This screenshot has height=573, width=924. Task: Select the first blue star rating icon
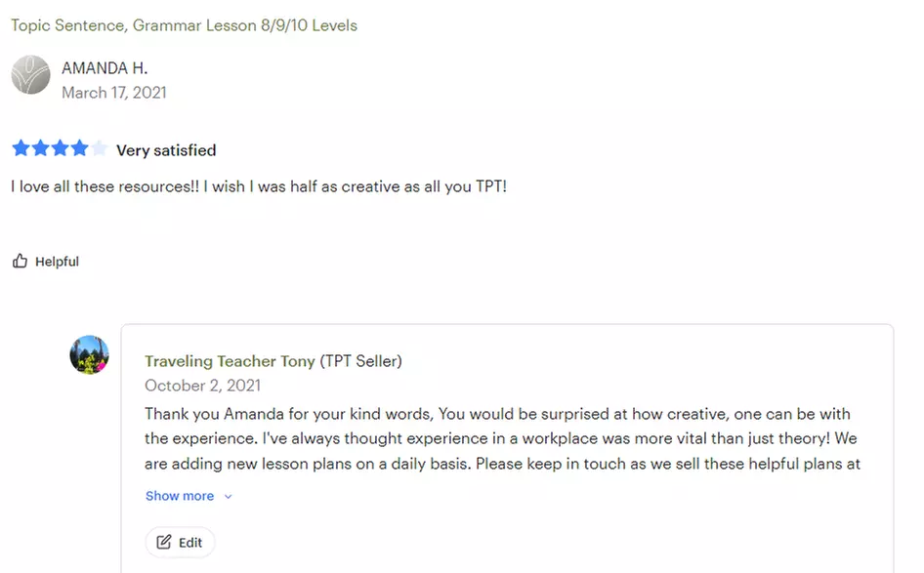[21, 148]
